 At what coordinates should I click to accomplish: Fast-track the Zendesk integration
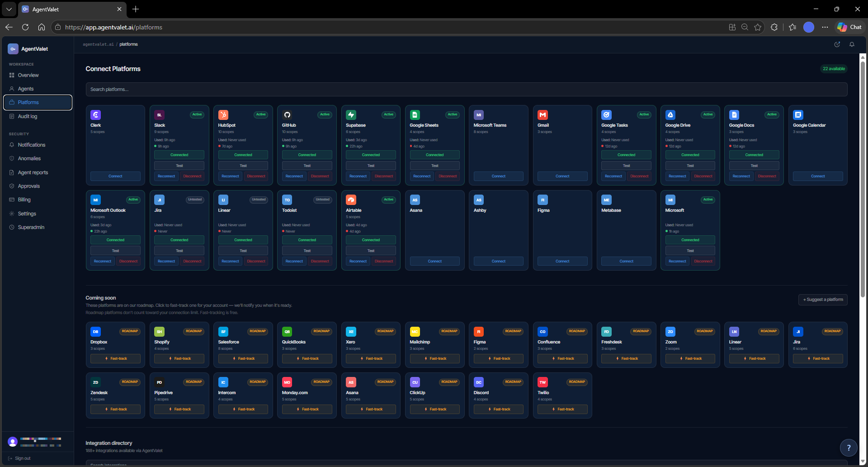(115, 409)
